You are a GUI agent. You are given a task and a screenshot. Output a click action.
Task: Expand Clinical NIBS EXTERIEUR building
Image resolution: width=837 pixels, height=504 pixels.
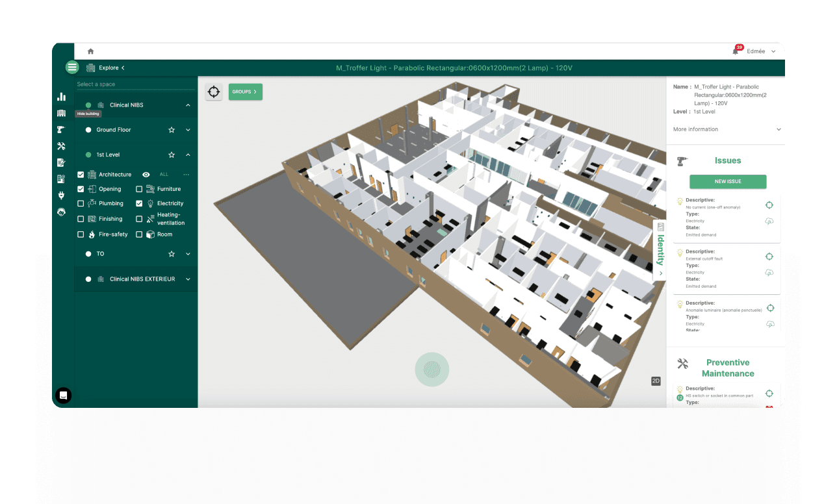click(188, 279)
